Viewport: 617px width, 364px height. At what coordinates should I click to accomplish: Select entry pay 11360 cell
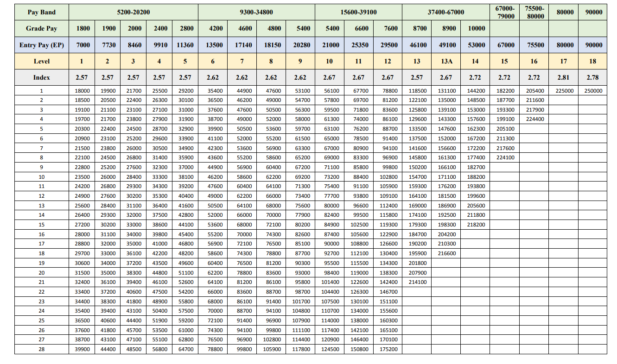(x=185, y=45)
